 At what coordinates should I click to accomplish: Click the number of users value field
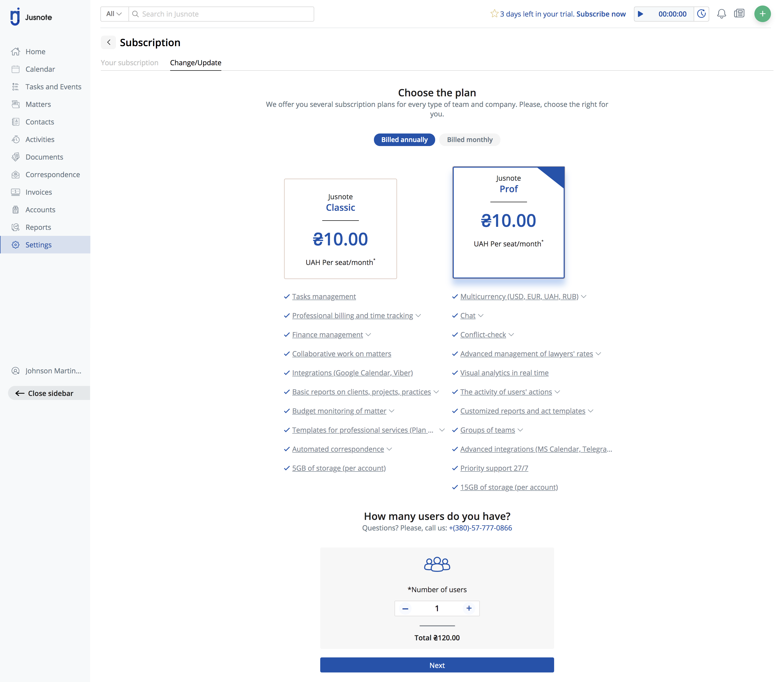[437, 608]
